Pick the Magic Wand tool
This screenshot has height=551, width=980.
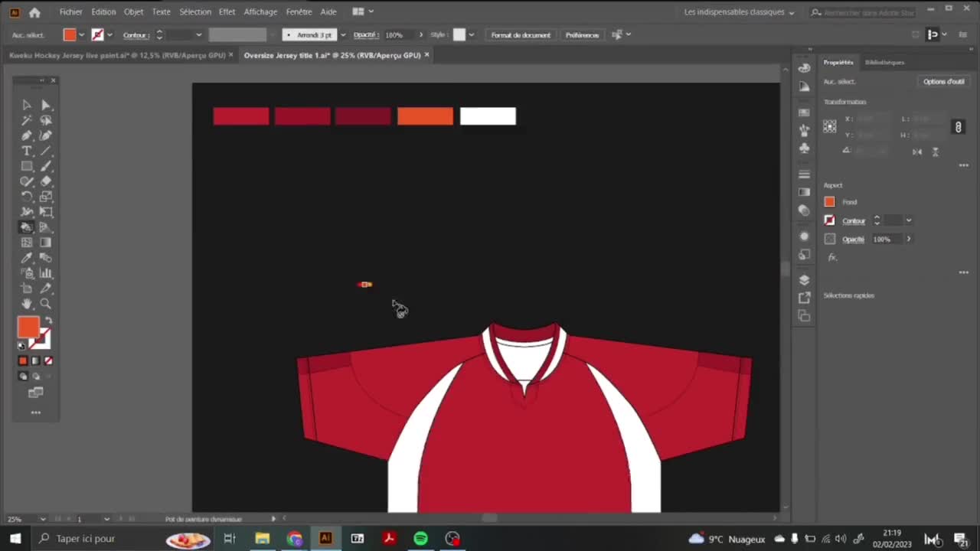[27, 120]
